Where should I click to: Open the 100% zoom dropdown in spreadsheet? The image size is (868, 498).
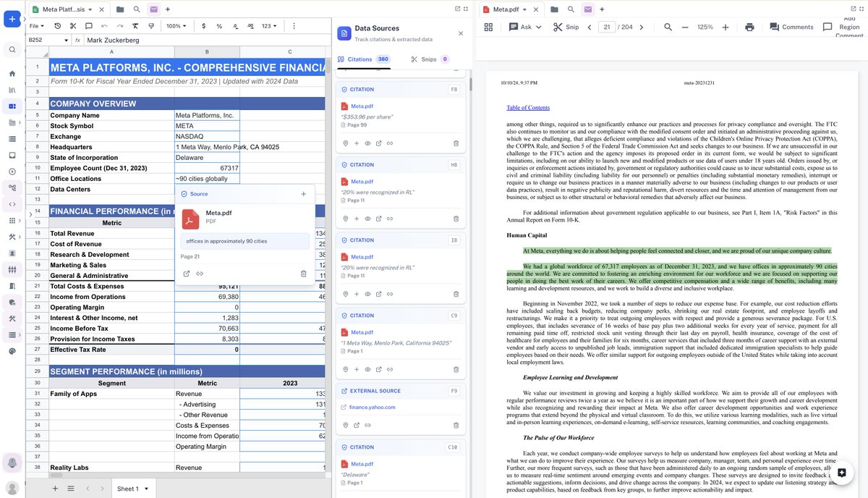(176, 26)
